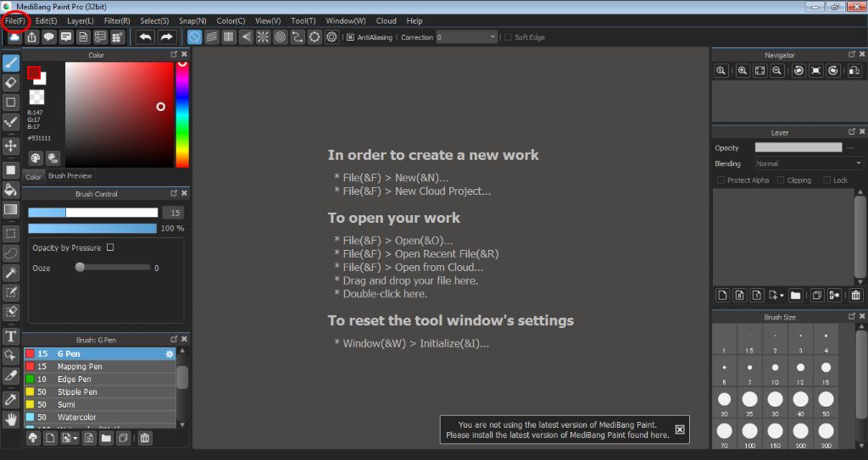
Task: Open snap settings gear icon
Action: click(331, 37)
